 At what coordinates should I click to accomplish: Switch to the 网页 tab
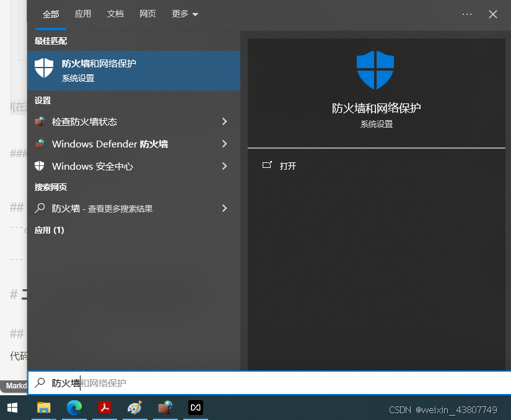[147, 14]
